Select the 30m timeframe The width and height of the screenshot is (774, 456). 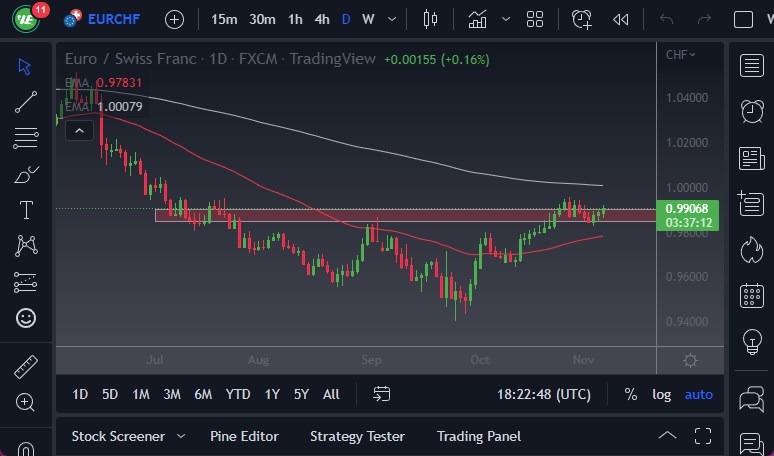point(262,19)
